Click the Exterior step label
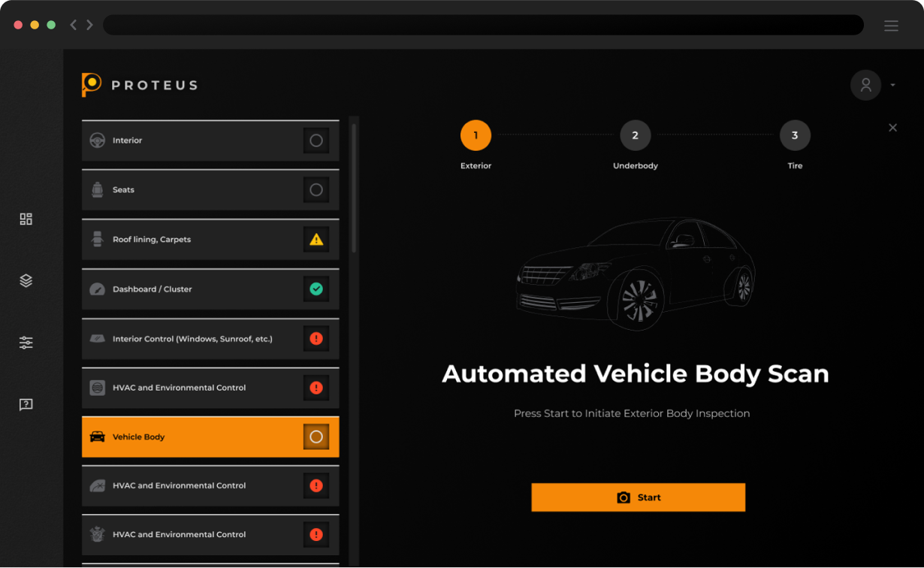 pos(476,166)
